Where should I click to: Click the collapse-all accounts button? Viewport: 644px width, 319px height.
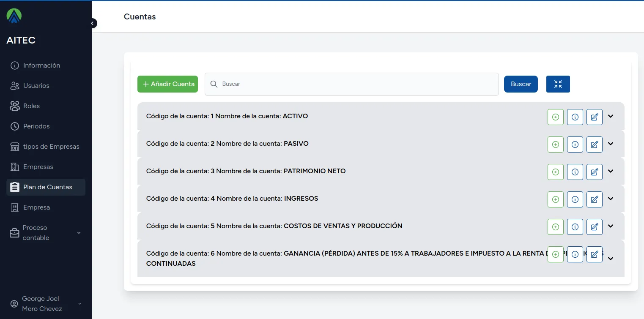pos(558,84)
